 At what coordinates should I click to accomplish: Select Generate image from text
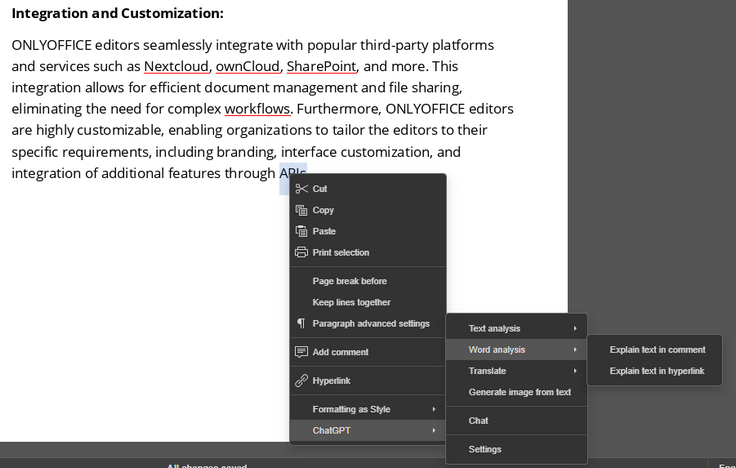pyautogui.click(x=519, y=392)
